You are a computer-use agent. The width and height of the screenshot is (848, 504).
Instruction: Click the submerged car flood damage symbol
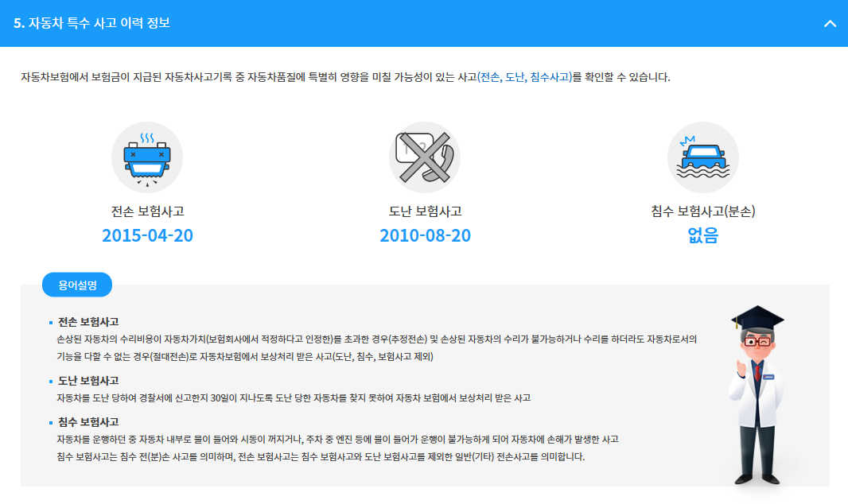click(702, 157)
